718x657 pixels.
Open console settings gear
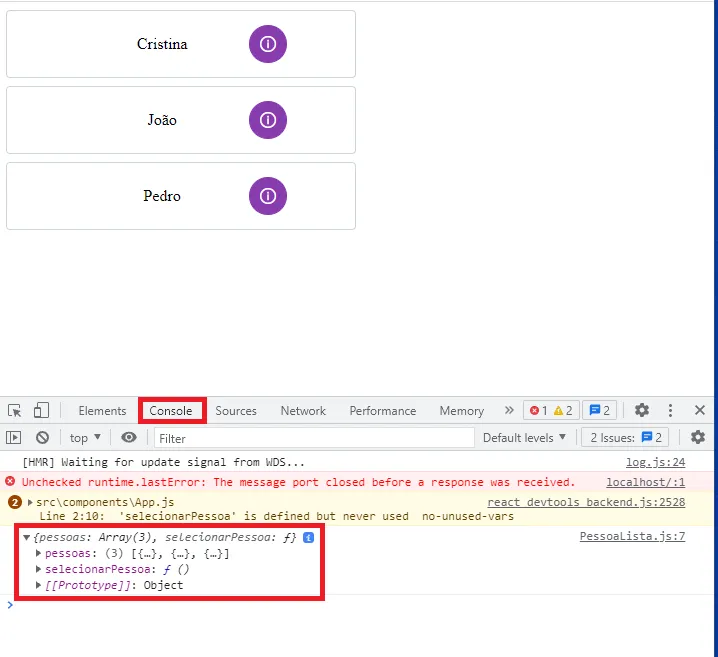pyautogui.click(x=698, y=437)
